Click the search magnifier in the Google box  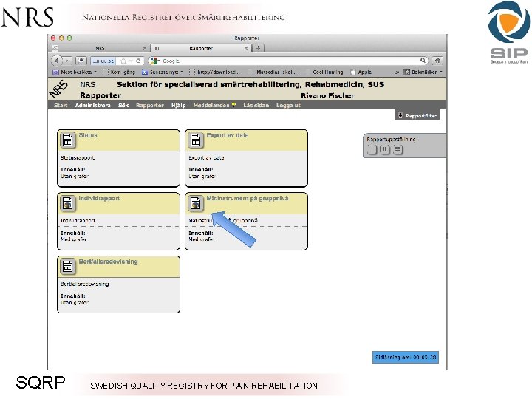point(423,61)
